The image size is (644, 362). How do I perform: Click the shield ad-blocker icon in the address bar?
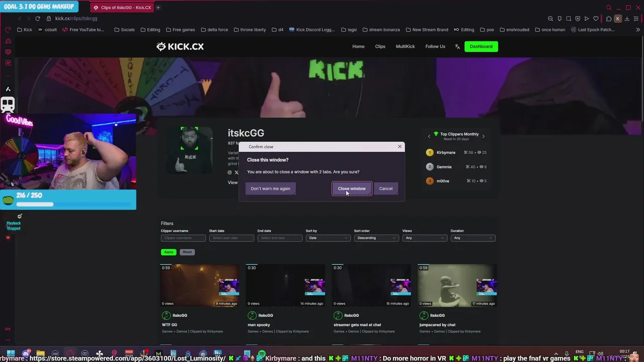[578, 19]
